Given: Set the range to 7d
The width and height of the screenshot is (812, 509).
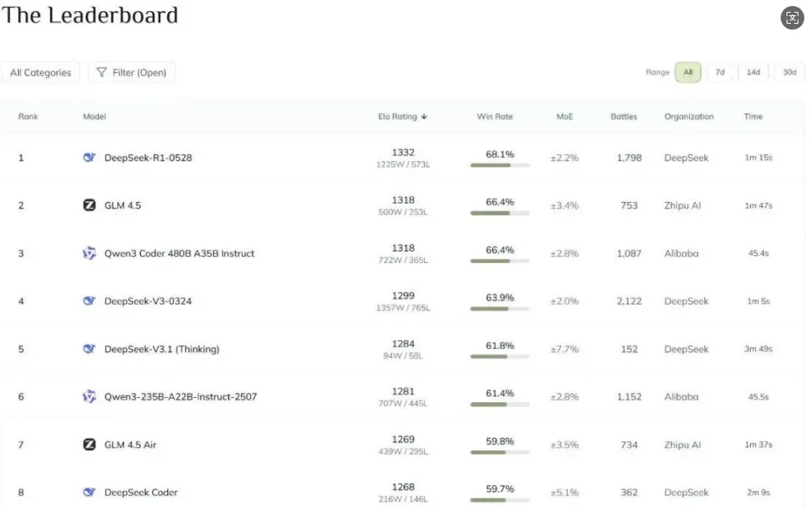Looking at the screenshot, I should [x=720, y=73].
